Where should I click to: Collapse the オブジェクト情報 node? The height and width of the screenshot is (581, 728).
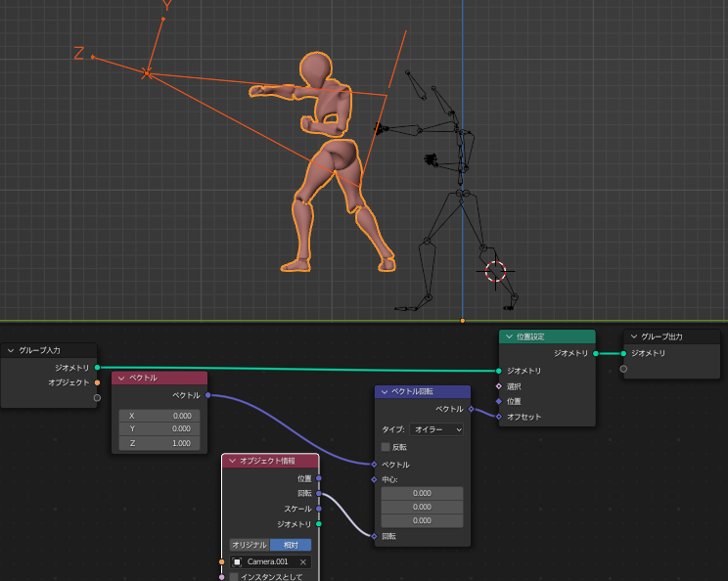click(x=232, y=461)
